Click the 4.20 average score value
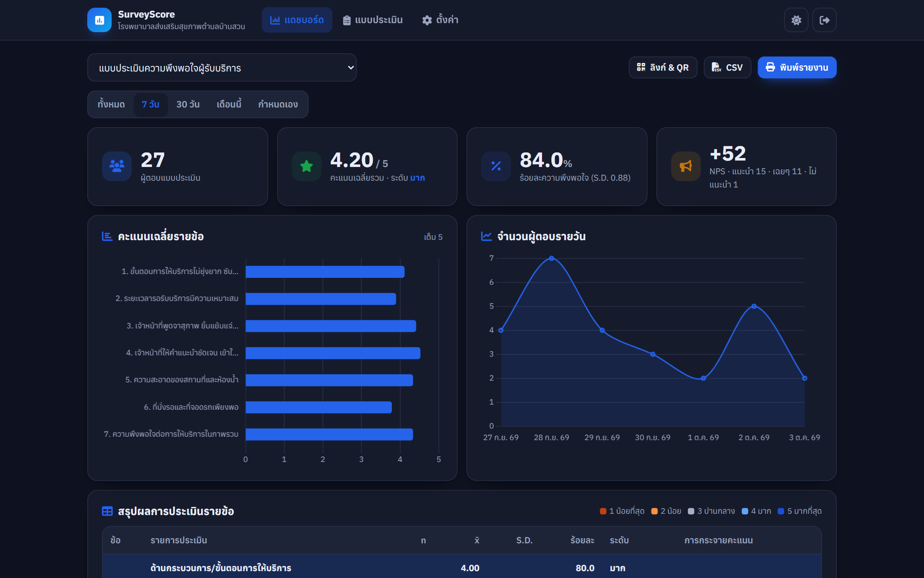The image size is (924, 578). click(x=352, y=160)
